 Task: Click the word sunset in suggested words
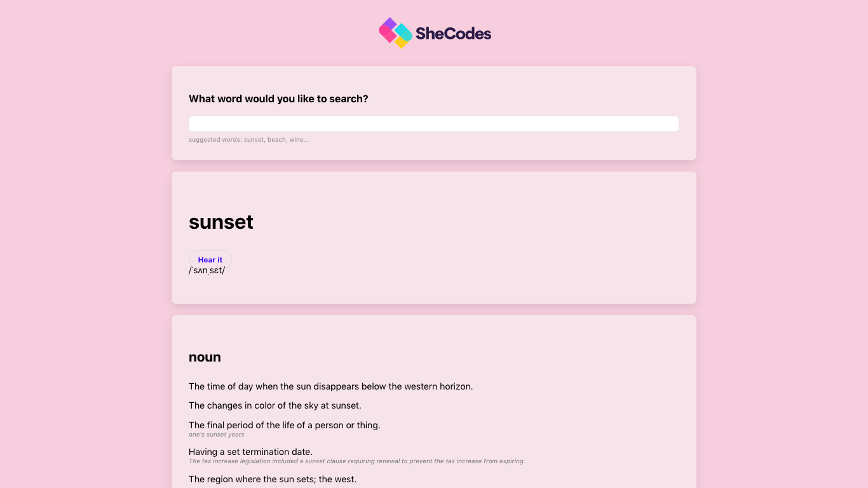click(254, 140)
